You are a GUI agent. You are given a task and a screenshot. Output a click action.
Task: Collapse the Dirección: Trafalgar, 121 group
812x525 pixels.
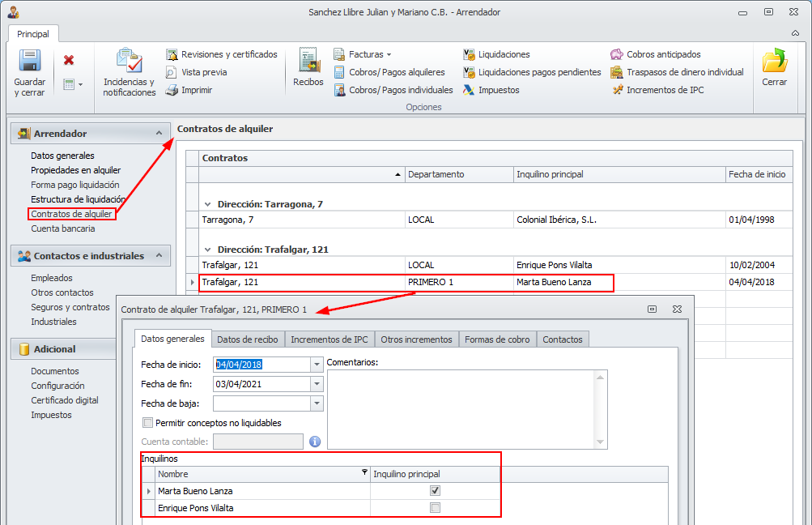coord(208,250)
